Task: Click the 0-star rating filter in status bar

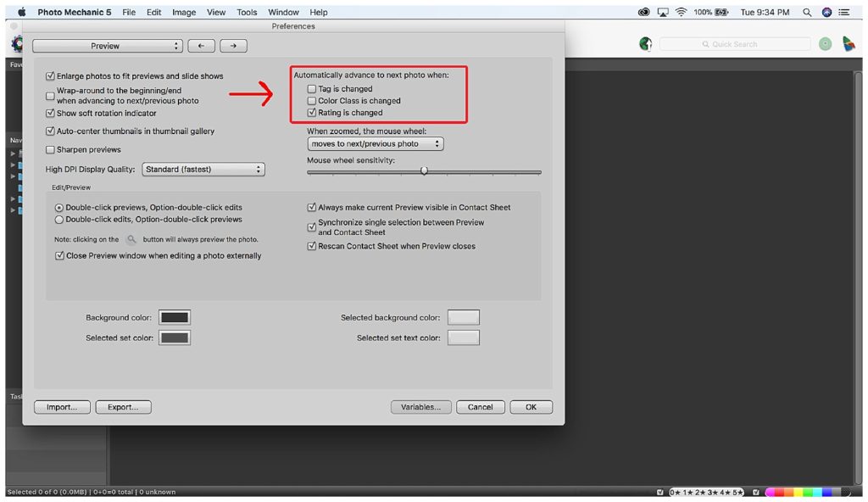Action: click(x=675, y=492)
